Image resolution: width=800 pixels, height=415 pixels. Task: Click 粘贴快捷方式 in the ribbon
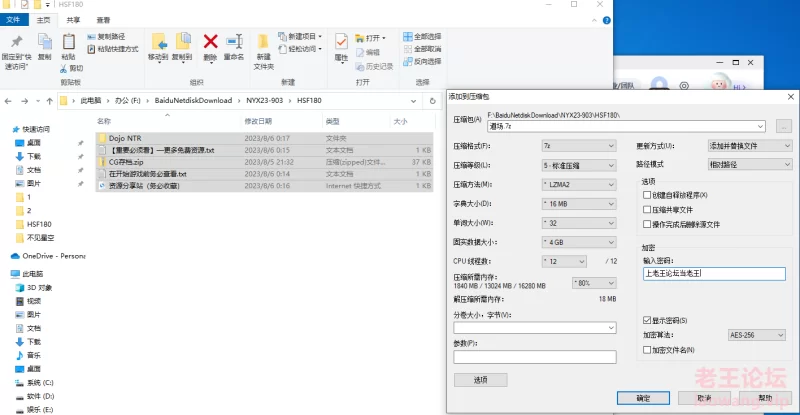[x=113, y=49]
